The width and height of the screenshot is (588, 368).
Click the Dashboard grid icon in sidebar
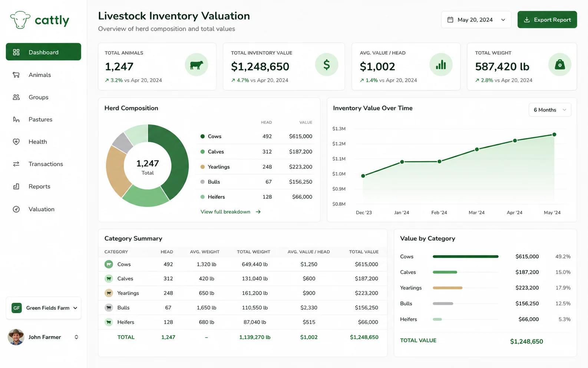point(16,52)
